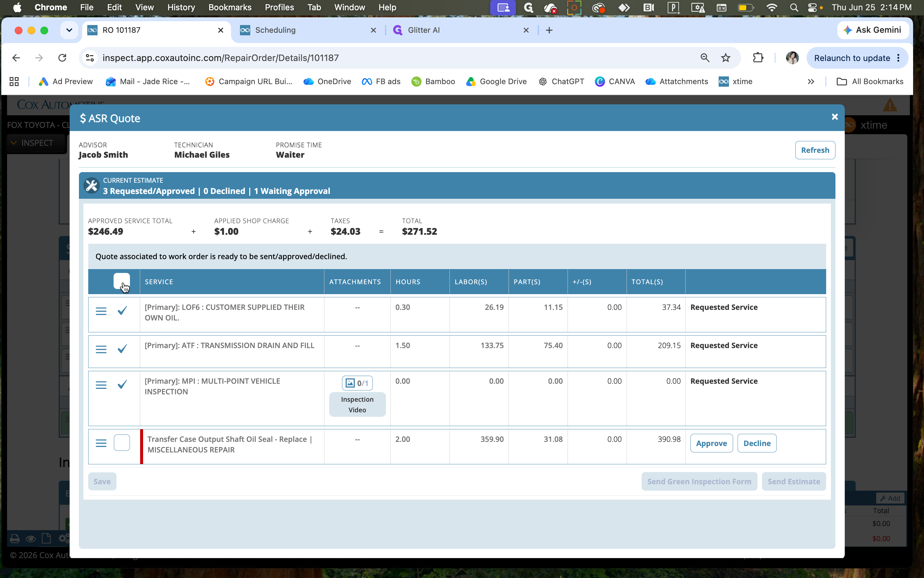The width and height of the screenshot is (924, 578).
Task: Open site information icon in address bar
Action: point(90,58)
